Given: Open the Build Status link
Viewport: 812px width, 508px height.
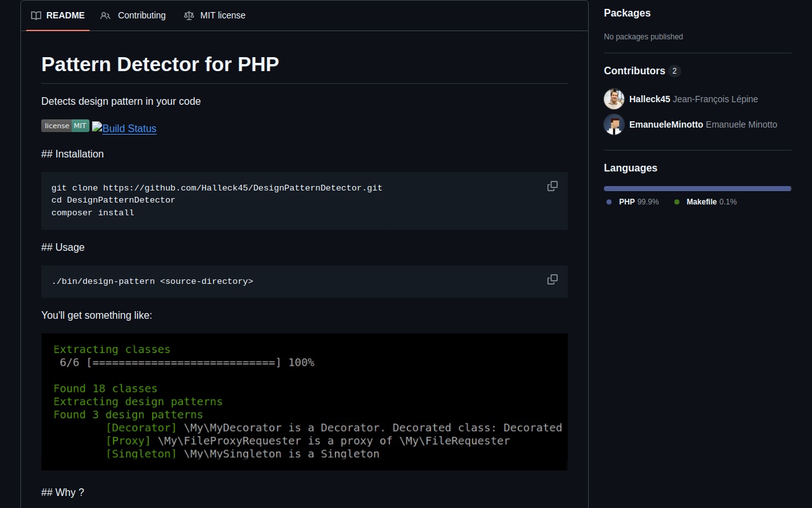Looking at the screenshot, I should click(x=129, y=128).
